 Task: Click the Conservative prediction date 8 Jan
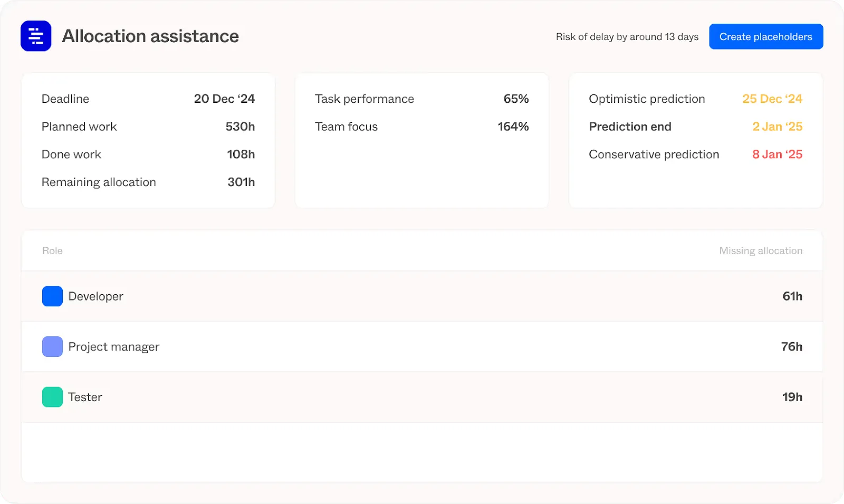pyautogui.click(x=778, y=154)
